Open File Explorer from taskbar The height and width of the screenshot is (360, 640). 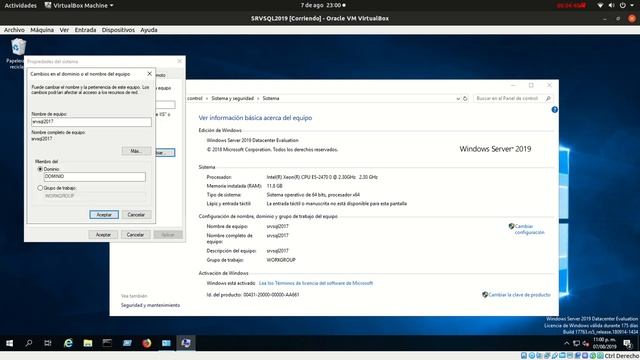pos(87,343)
